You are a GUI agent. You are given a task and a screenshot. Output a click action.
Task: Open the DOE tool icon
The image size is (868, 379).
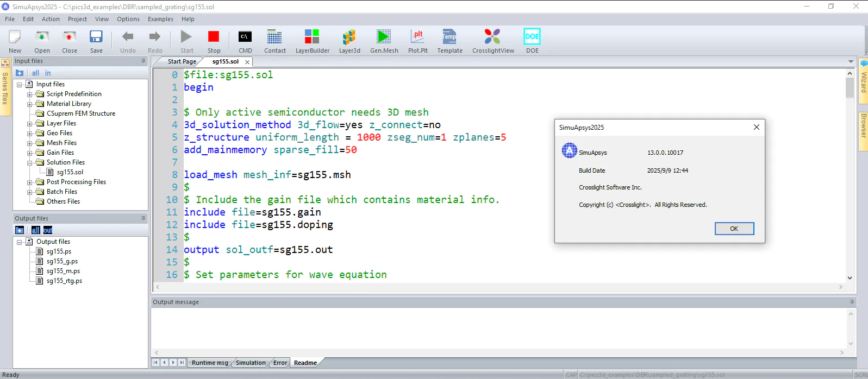tap(532, 37)
